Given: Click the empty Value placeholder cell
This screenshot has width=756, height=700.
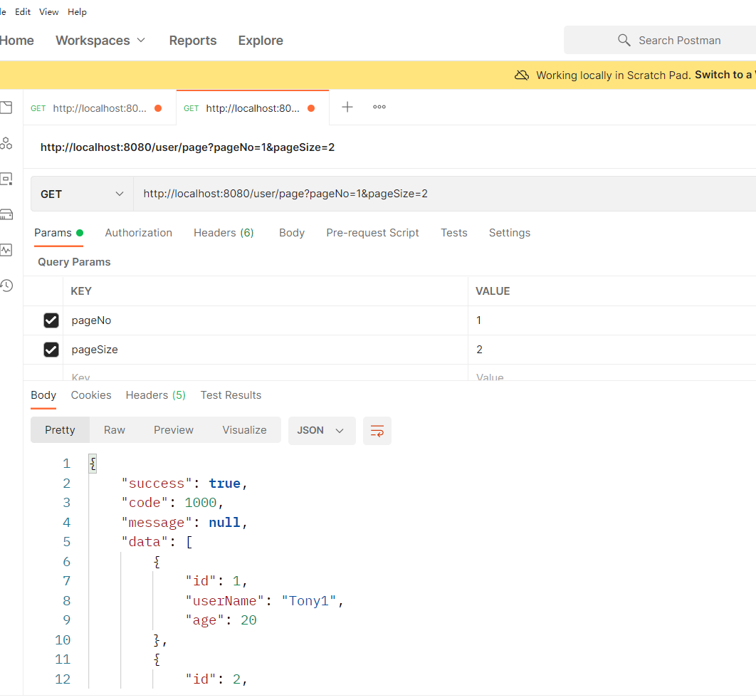Looking at the screenshot, I should pyautogui.click(x=611, y=373).
